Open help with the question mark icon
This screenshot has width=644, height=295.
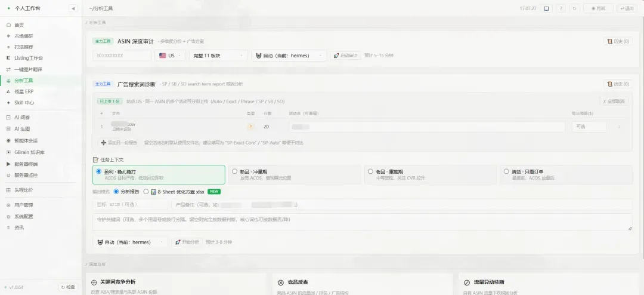pyautogui.click(x=561, y=8)
